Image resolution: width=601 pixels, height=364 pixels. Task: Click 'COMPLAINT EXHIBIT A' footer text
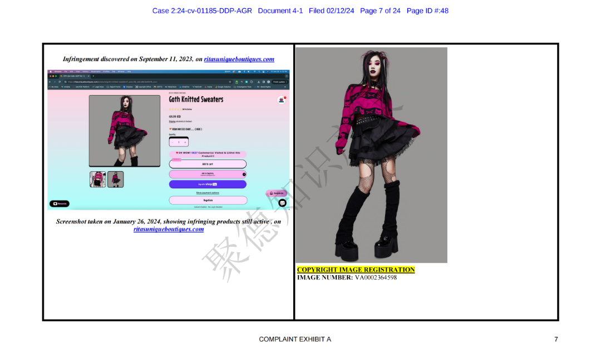(x=295, y=339)
